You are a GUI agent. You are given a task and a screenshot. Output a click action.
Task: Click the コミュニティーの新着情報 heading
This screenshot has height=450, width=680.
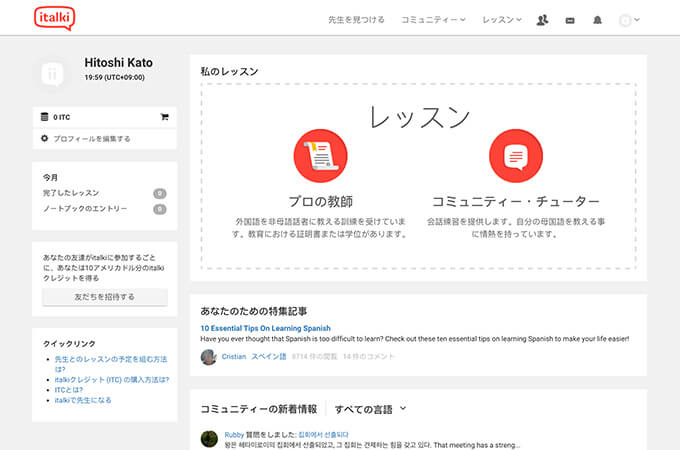point(258,409)
